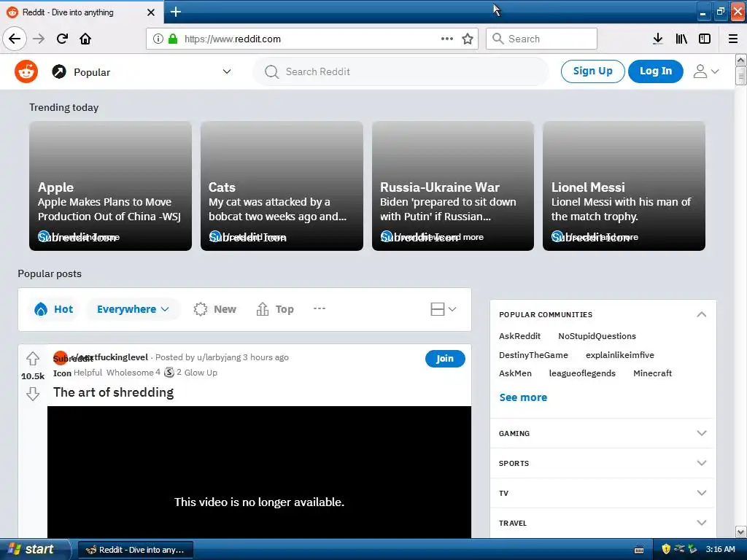Open site information icon in address bar
The image size is (747, 560).
coord(158,39)
